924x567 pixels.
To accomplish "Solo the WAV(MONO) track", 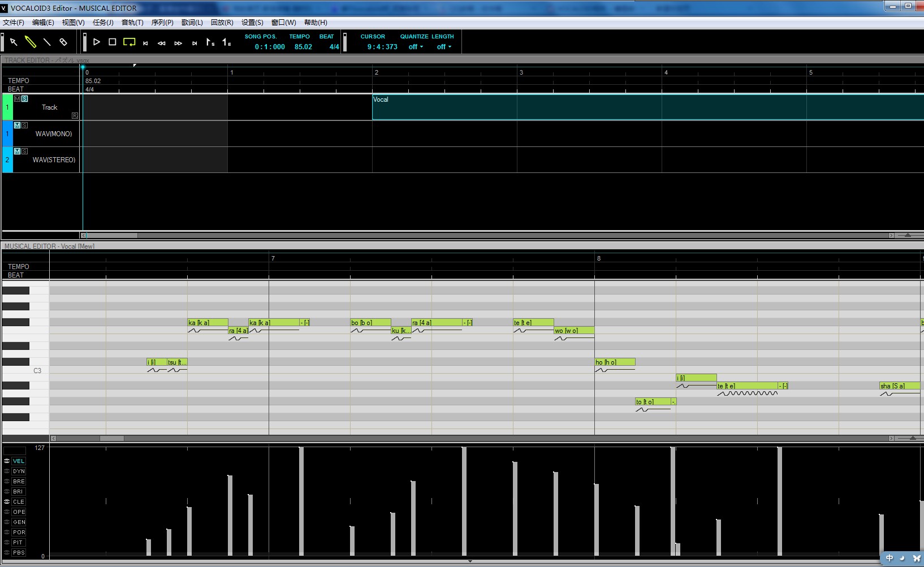I will 24,125.
